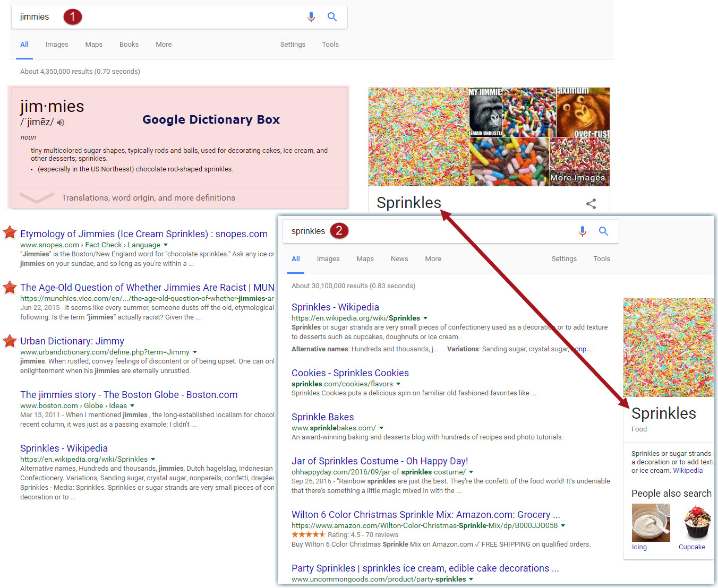Image resolution: width=718 pixels, height=588 pixels.
Task: Open Etymology of Jimmies snopes.com result
Action: click(143, 234)
